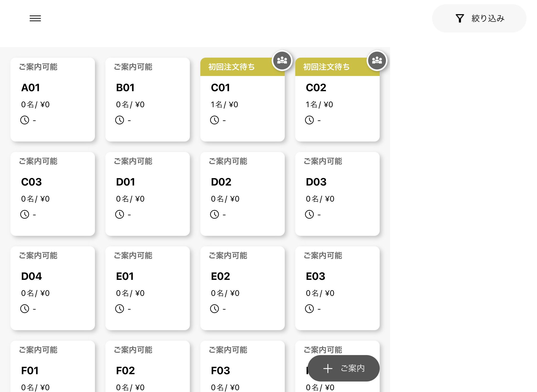The image size is (537, 392).
Task: Open the 絞り込み filter button
Action: pos(479,18)
